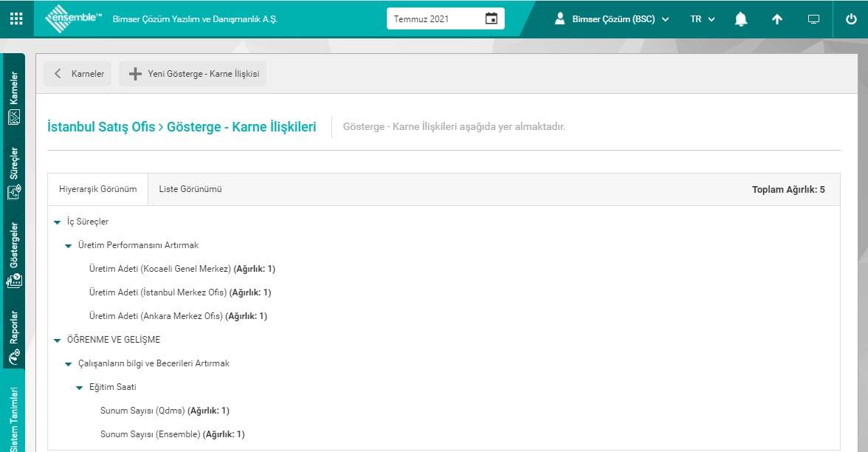Open the apps grid menu icon
Viewport: 868px width, 452px height.
(16, 19)
